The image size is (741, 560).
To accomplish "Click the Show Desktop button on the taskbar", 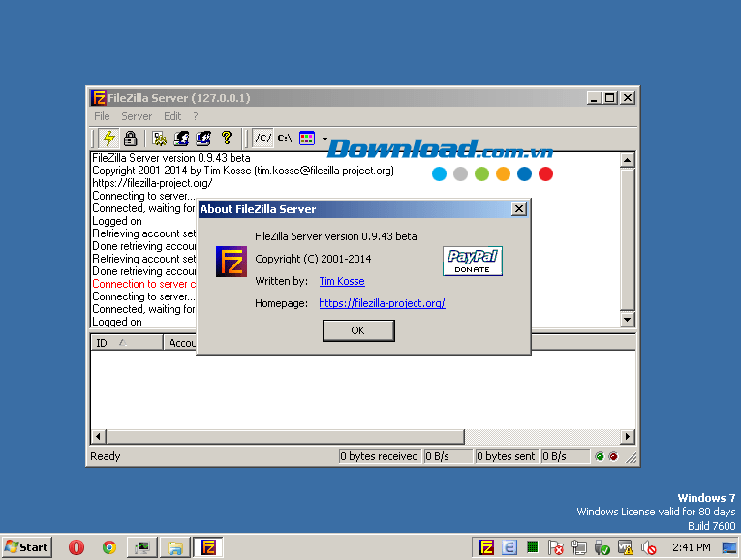I will point(730,547).
